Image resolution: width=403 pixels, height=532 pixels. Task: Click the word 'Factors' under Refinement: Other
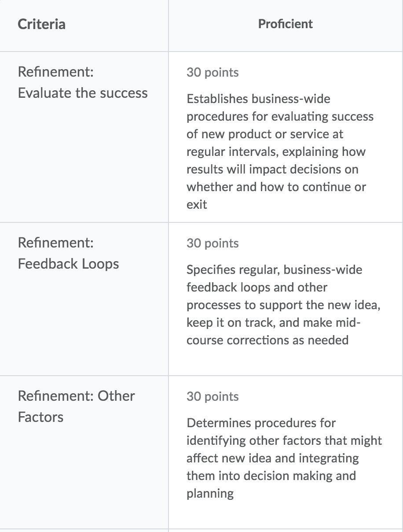pos(40,417)
